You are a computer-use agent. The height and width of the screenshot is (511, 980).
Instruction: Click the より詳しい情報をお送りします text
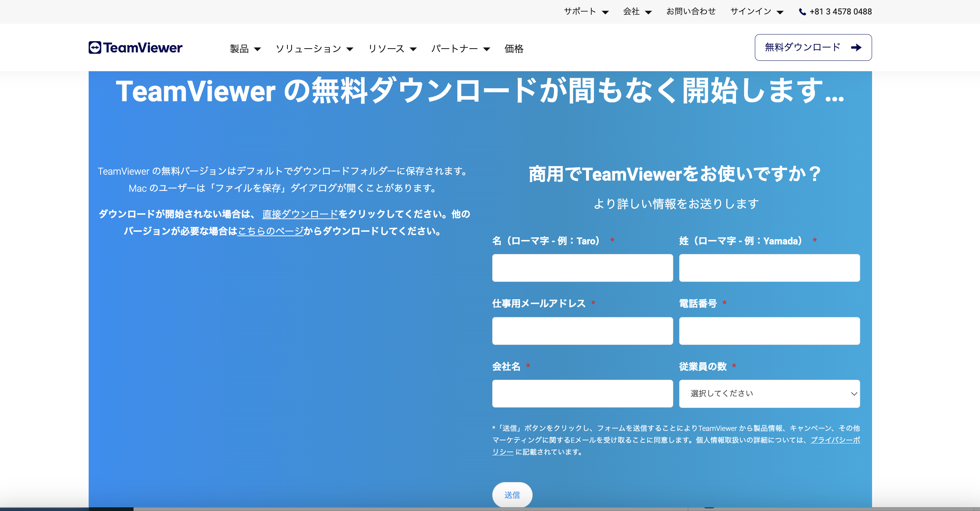[676, 204]
